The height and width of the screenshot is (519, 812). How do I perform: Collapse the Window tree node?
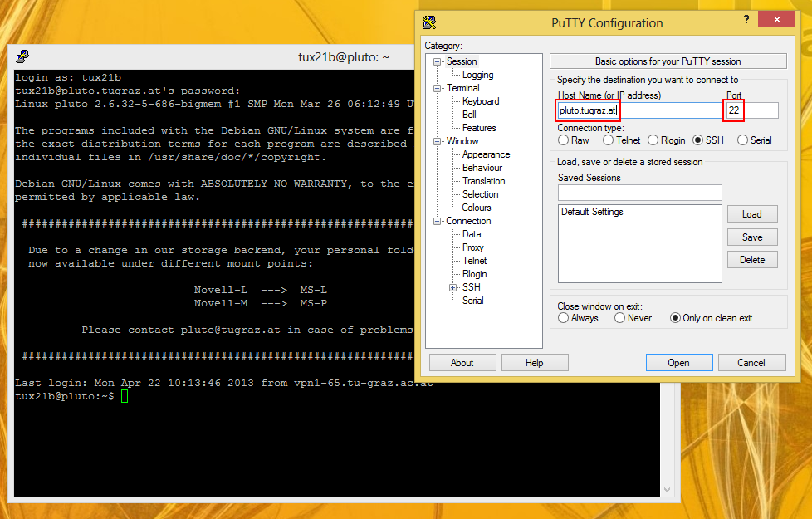[437, 141]
